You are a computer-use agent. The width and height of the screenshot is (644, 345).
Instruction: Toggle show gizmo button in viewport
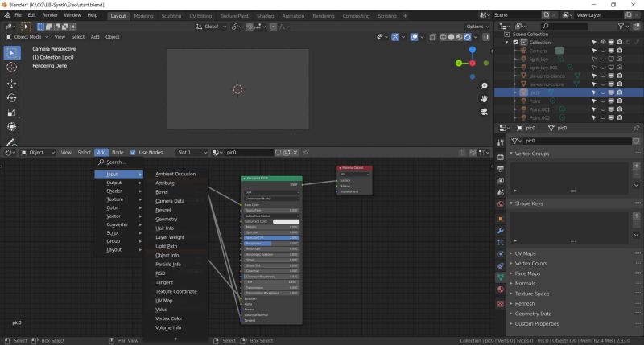click(394, 37)
